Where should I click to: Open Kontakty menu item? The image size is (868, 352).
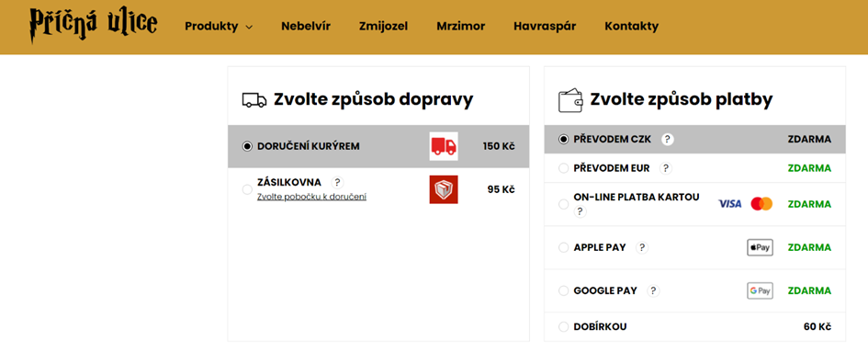(x=632, y=26)
